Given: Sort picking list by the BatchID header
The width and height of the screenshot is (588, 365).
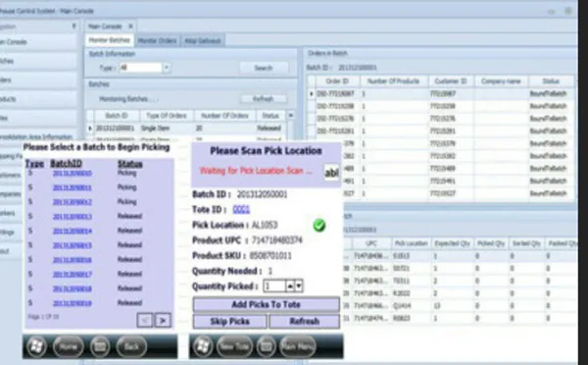Looking at the screenshot, I should pos(66,164).
